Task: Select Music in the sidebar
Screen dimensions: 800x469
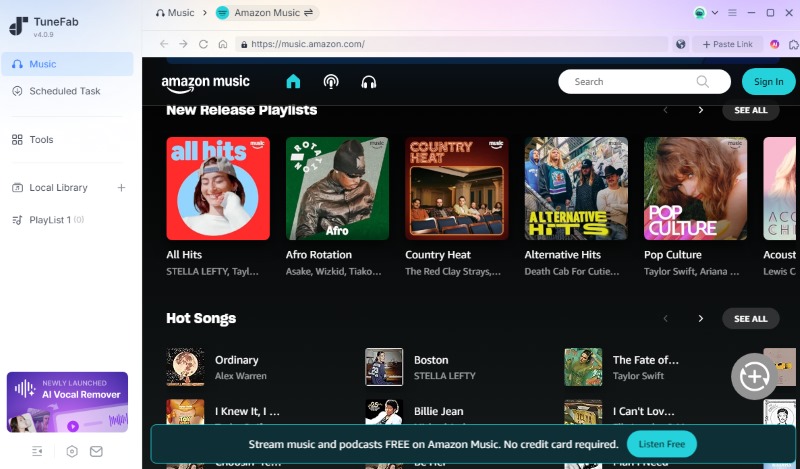Action: 67,64
